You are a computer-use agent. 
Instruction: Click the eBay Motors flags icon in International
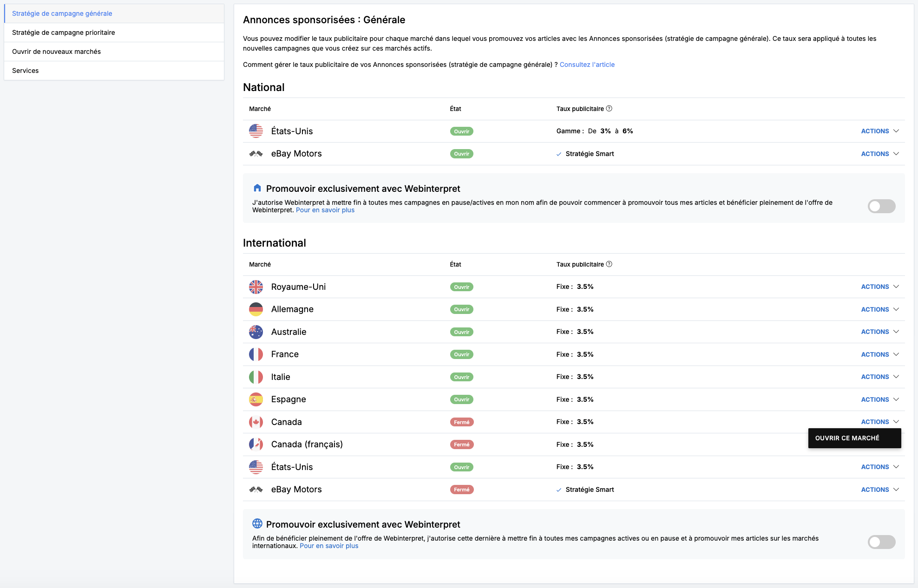pos(256,490)
